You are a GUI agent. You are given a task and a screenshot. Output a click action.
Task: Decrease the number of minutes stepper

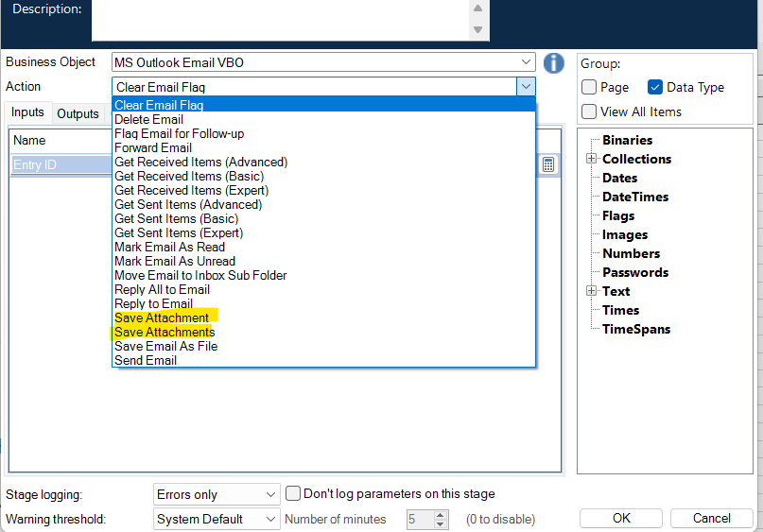point(440,523)
